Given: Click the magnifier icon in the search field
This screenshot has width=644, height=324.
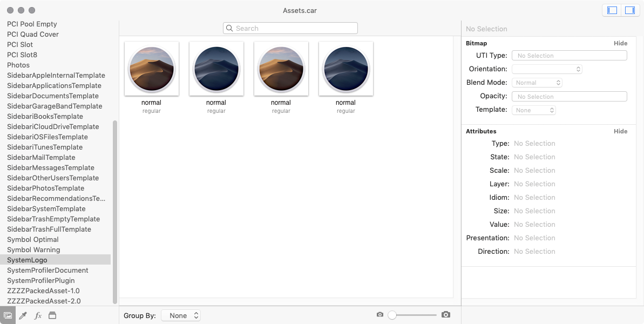Looking at the screenshot, I should click(229, 28).
